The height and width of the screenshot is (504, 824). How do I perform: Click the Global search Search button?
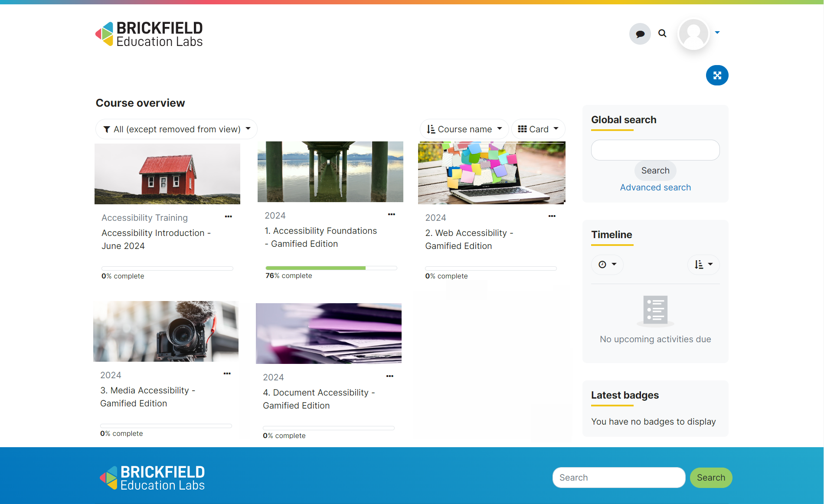655,170
